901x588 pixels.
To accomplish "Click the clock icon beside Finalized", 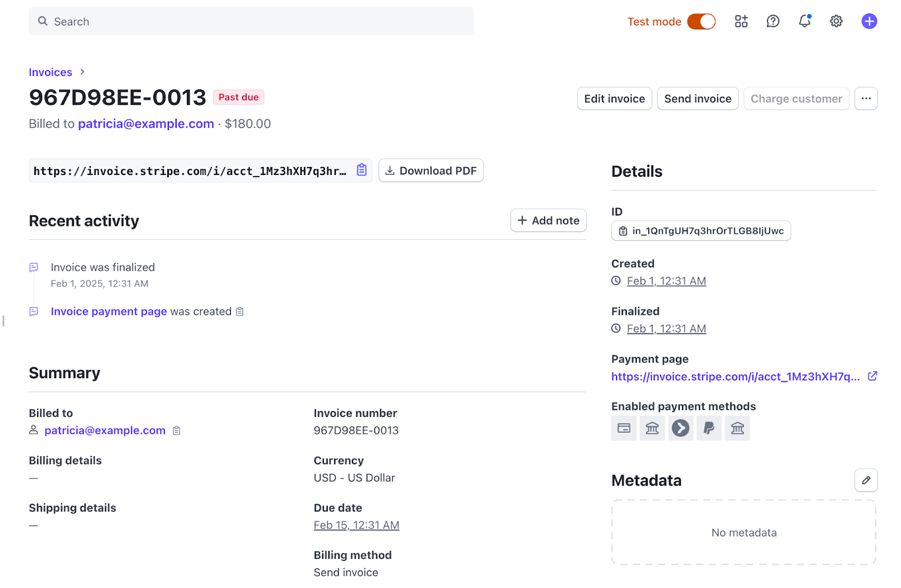I will click(616, 329).
